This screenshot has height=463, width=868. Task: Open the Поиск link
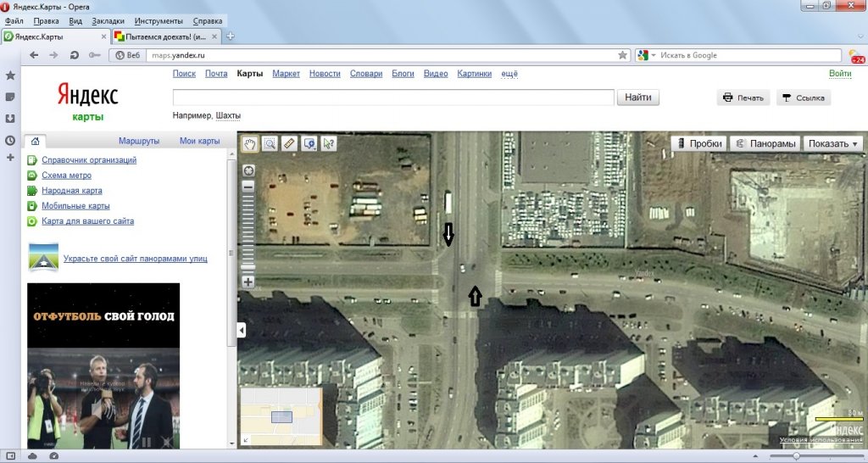(184, 74)
